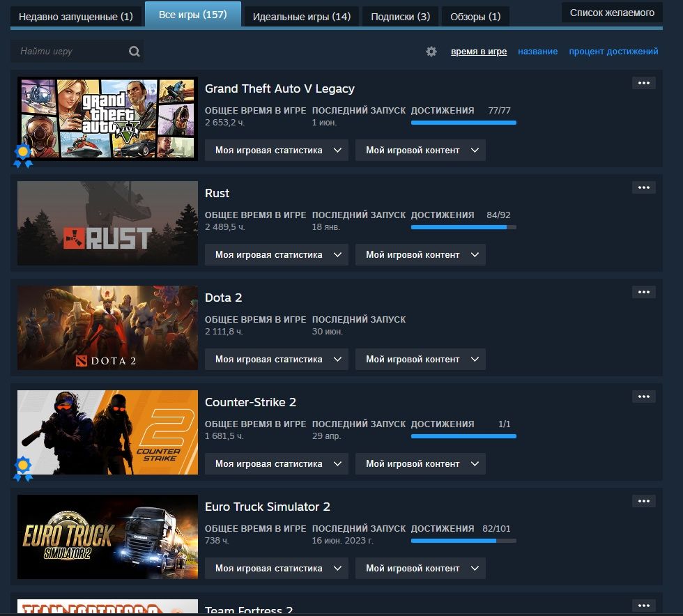This screenshot has height=616, width=683.
Task: Sort games by название
Action: pyautogui.click(x=537, y=52)
